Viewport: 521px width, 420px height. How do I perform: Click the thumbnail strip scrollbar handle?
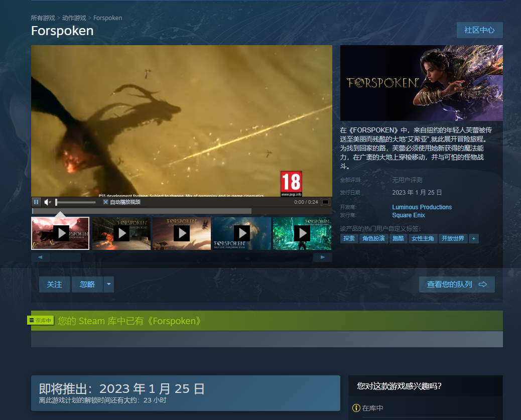65,257
